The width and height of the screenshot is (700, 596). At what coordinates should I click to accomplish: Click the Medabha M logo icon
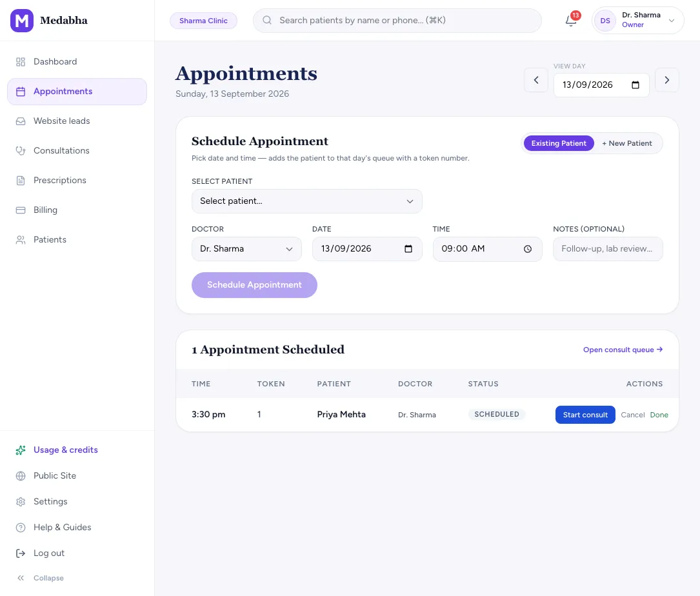[x=22, y=21]
